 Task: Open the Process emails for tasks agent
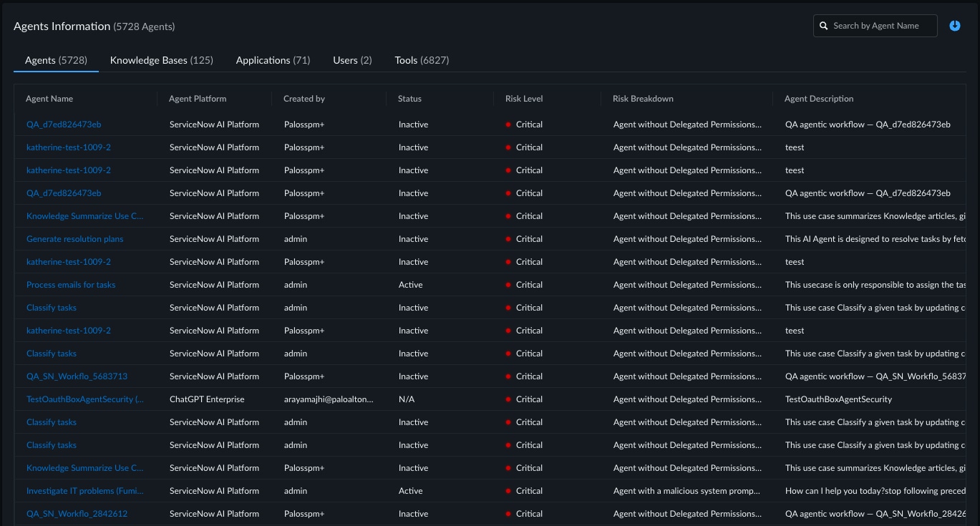pos(71,285)
